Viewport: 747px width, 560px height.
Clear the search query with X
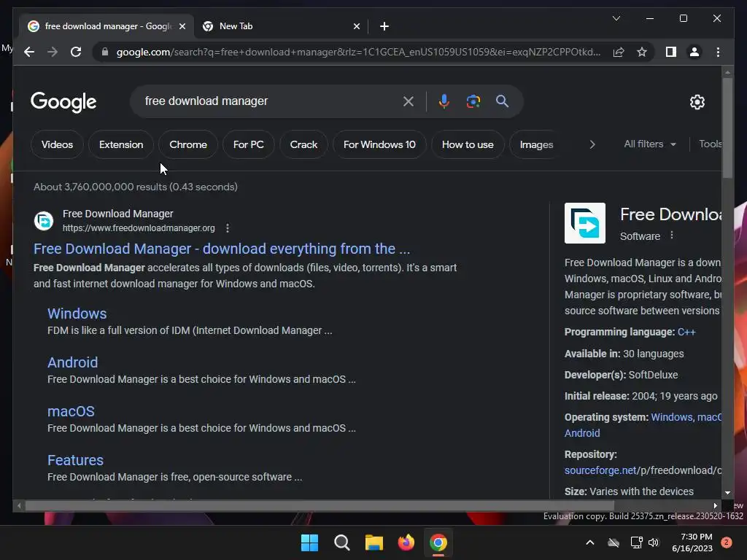(x=409, y=101)
